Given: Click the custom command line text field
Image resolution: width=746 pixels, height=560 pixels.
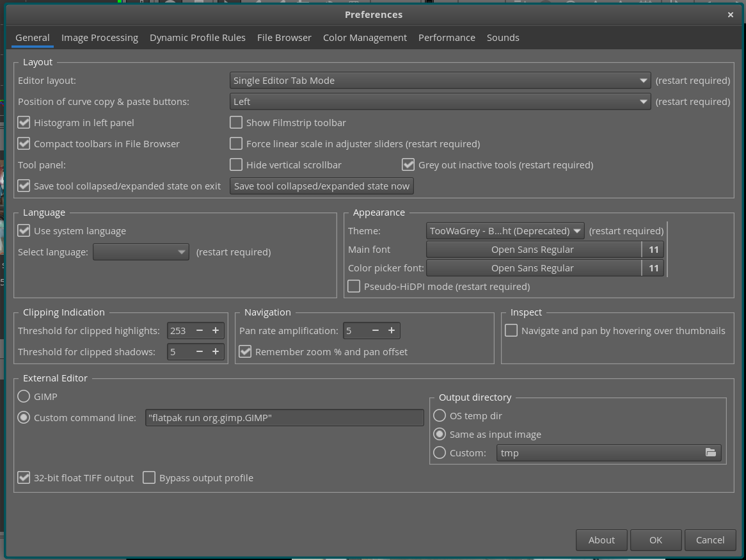Looking at the screenshot, I should point(284,418).
